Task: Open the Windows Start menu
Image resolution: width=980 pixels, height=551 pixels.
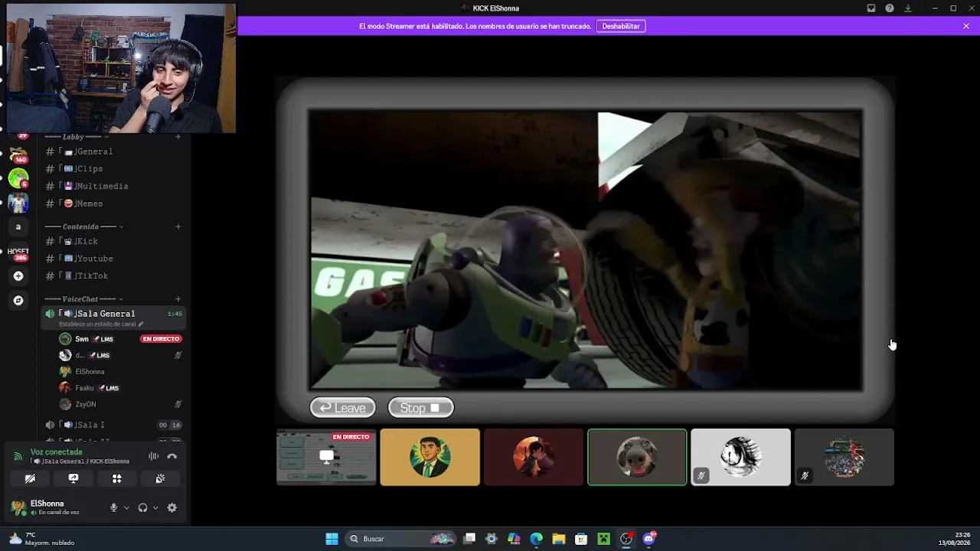Action: [x=332, y=539]
